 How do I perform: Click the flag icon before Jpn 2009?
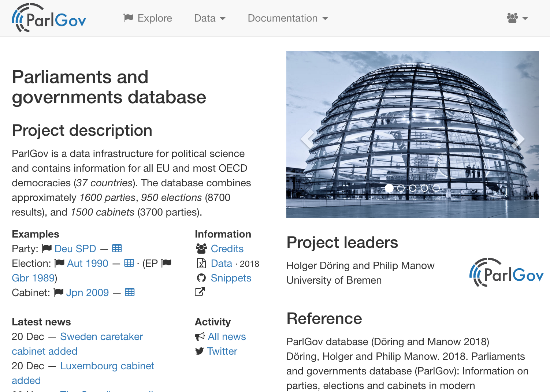tap(59, 292)
